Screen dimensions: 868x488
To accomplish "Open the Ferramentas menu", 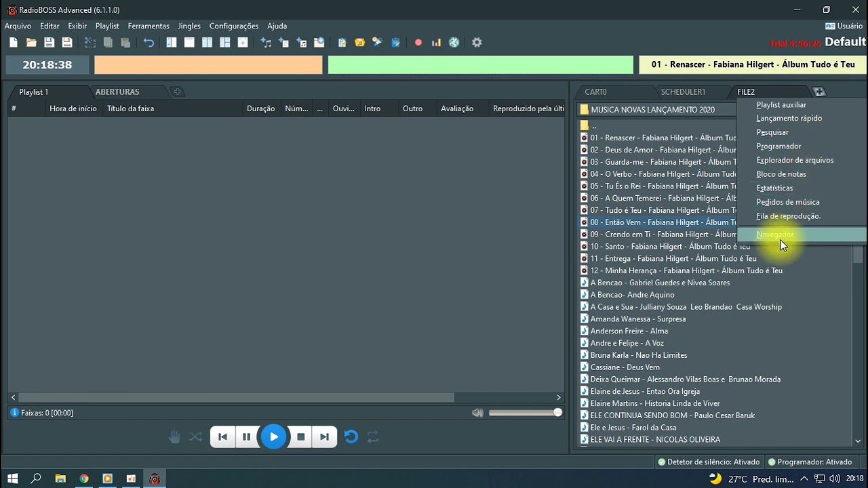I will [x=149, y=26].
